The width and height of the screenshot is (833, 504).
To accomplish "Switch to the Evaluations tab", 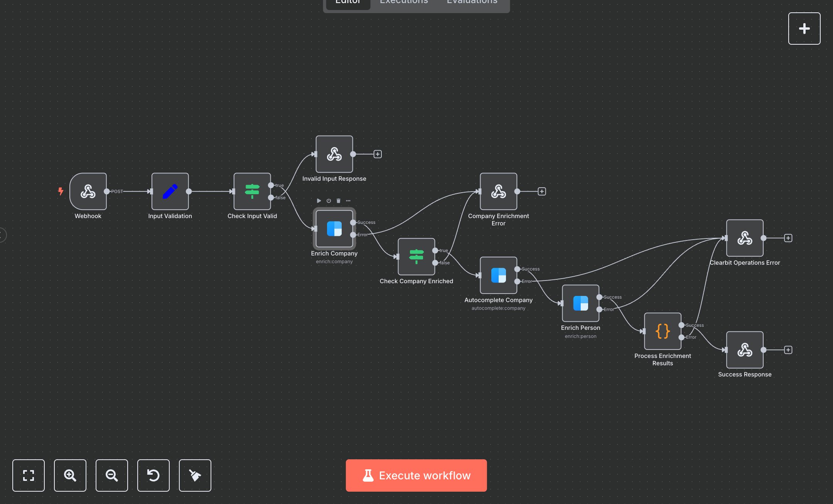I will (471, 2).
